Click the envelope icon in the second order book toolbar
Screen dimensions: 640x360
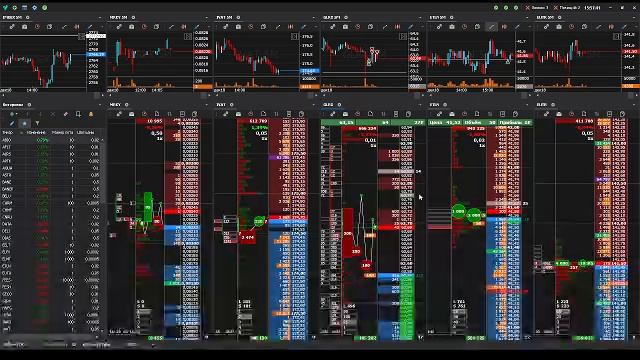[x=131, y=114]
